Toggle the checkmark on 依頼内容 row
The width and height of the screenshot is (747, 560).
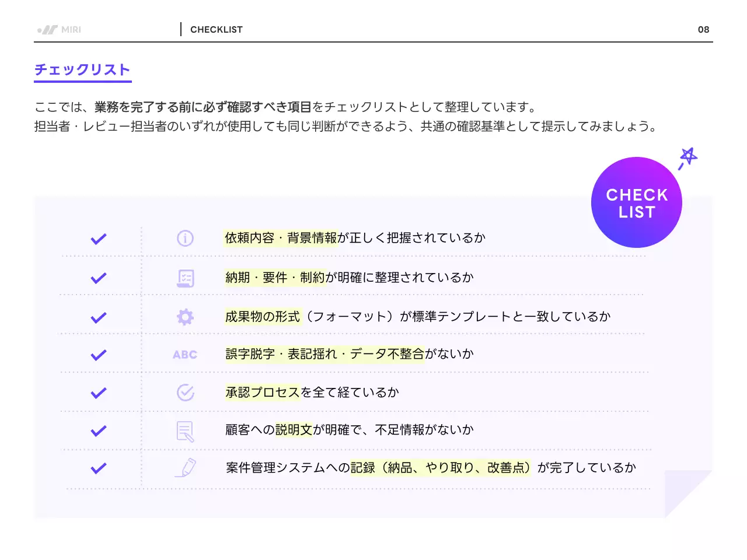pos(99,238)
